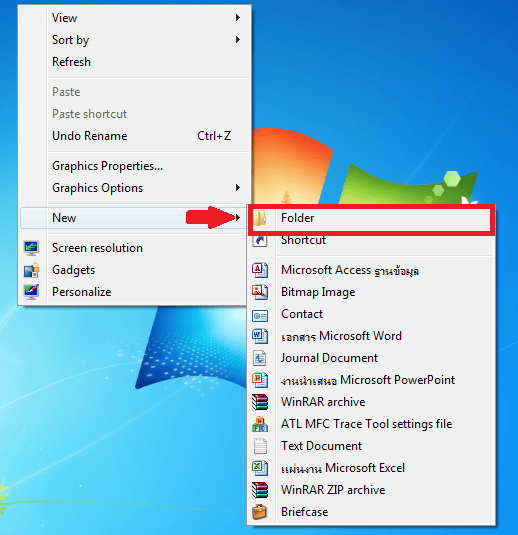The width and height of the screenshot is (518, 535).
Task: Click the Folder icon in New submenu
Action: (260, 218)
